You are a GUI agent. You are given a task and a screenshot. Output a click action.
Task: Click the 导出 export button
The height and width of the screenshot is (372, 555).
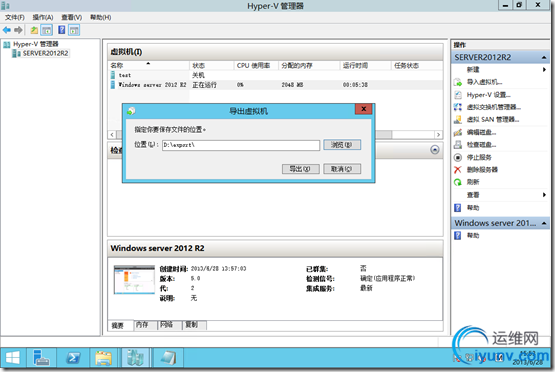pyautogui.click(x=301, y=169)
